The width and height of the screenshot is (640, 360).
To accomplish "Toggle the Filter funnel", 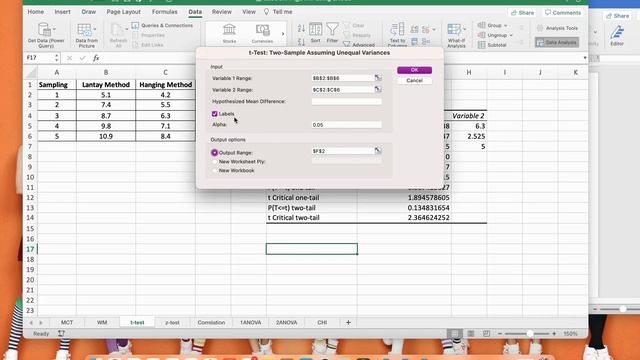I will click(332, 32).
